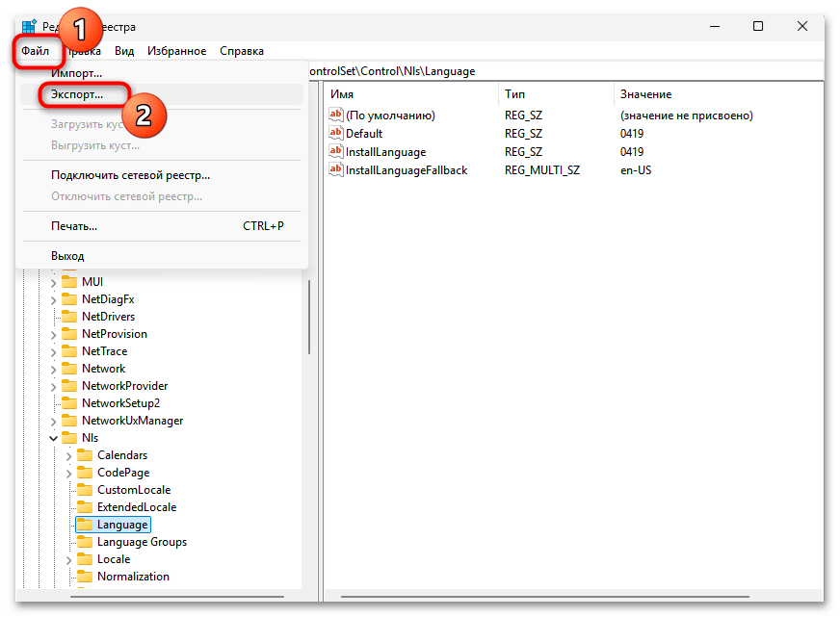
Task: Choose Подключить сетевой реестр... option
Action: 130,175
